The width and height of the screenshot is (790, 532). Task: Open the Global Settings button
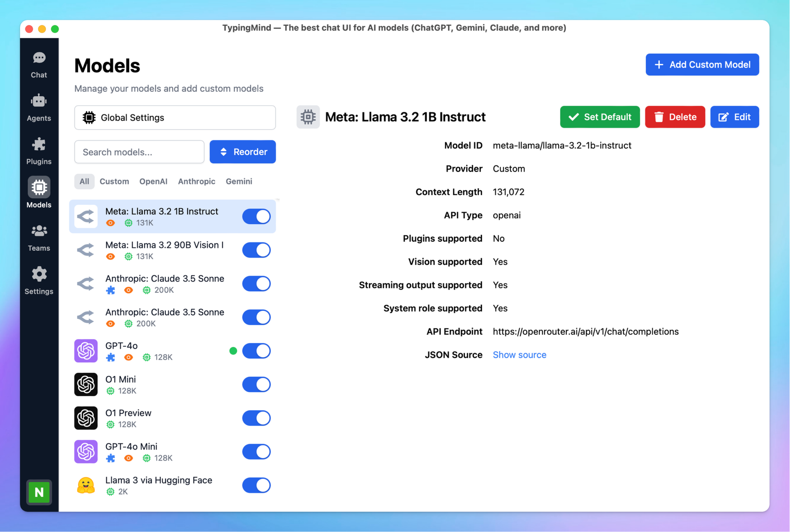pos(175,118)
